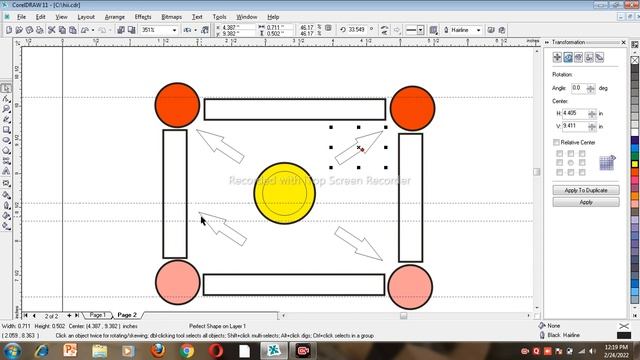
Task: Check the top-center anchor point box
Action: click(x=571, y=153)
